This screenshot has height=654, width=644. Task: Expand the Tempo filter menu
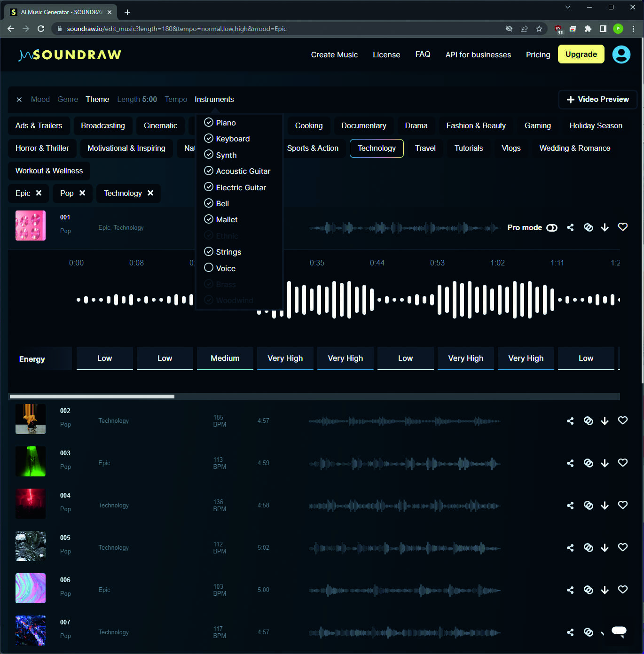pyautogui.click(x=176, y=100)
